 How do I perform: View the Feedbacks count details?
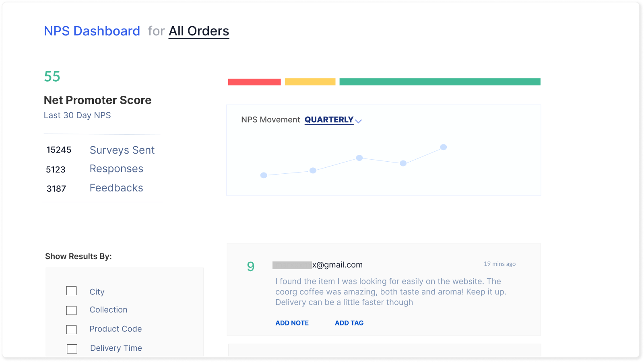point(116,188)
